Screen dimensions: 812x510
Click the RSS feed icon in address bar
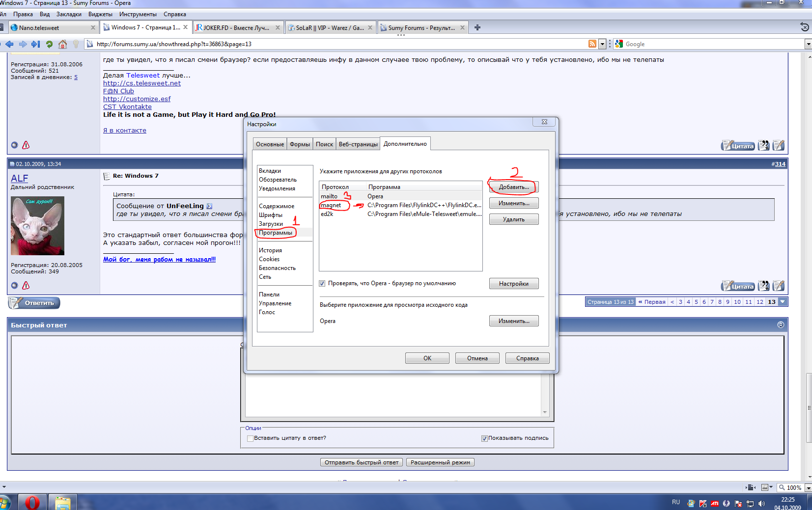(x=592, y=44)
